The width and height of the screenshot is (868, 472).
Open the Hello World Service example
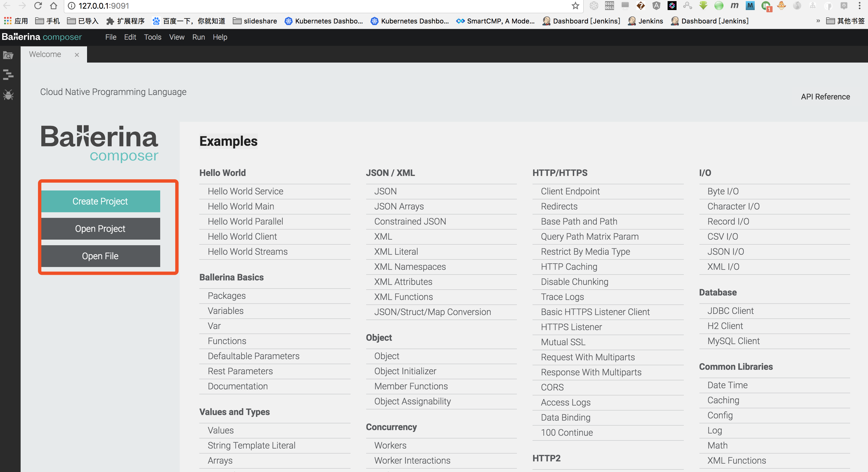[245, 191]
